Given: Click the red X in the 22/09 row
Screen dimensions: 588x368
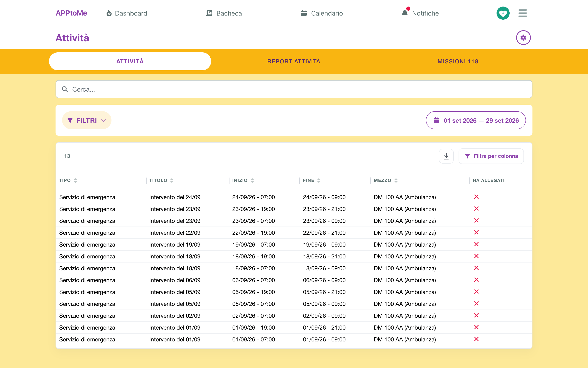Looking at the screenshot, I should (x=476, y=232).
